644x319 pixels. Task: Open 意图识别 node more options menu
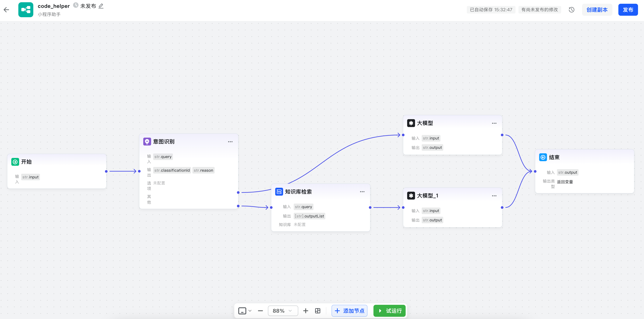(x=230, y=142)
